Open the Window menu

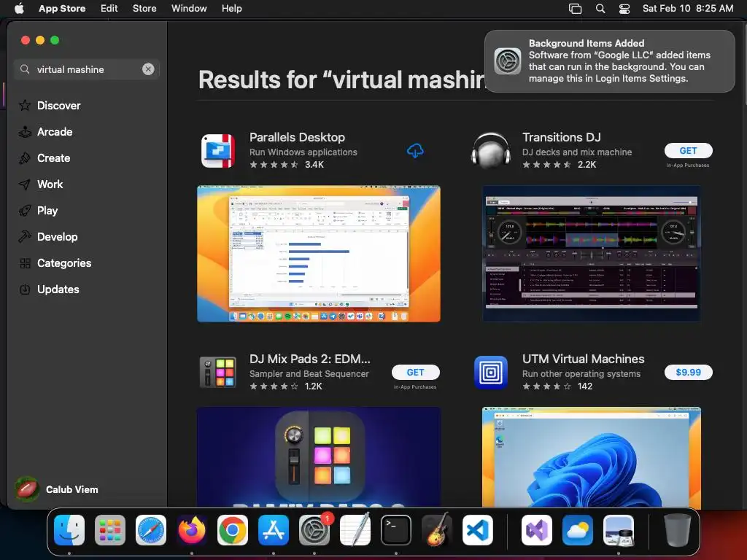click(189, 9)
